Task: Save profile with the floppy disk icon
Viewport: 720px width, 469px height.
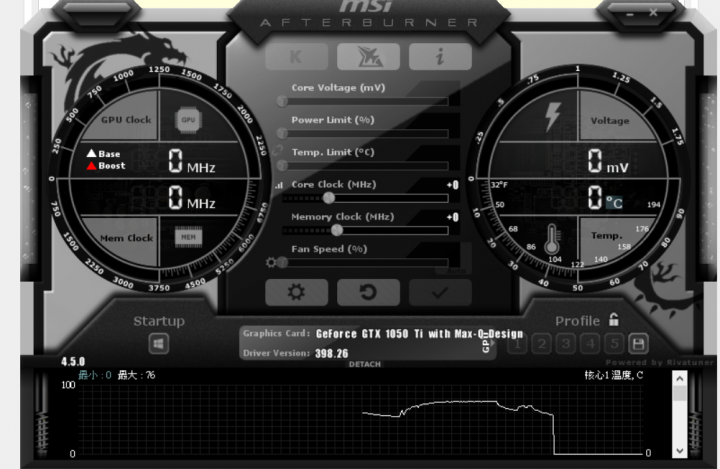Action: click(x=638, y=344)
